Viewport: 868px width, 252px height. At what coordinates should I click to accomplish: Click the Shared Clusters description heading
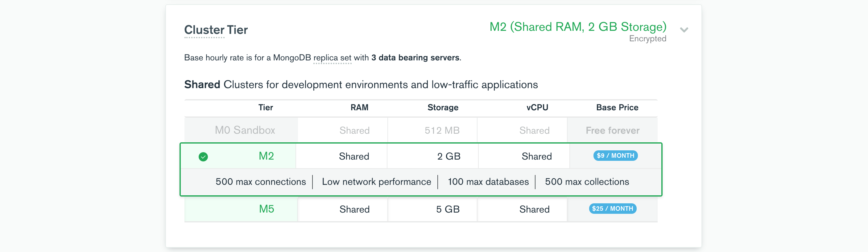click(361, 84)
